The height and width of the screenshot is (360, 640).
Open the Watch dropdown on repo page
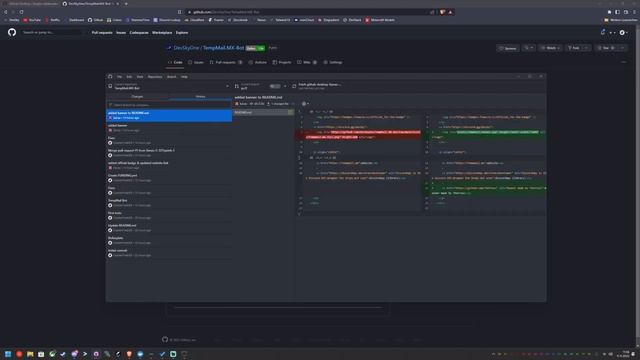(x=550, y=48)
